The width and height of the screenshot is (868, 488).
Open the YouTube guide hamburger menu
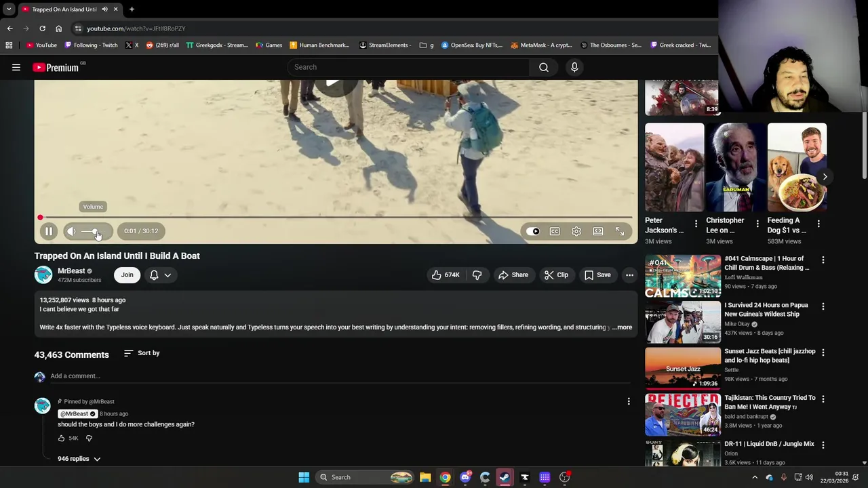pyautogui.click(x=16, y=67)
